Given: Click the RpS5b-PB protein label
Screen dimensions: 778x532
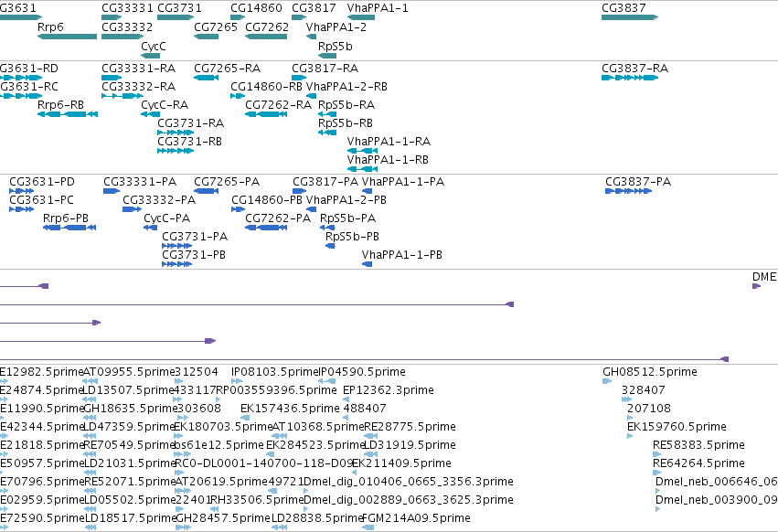Looking at the screenshot, I should coord(352,237).
